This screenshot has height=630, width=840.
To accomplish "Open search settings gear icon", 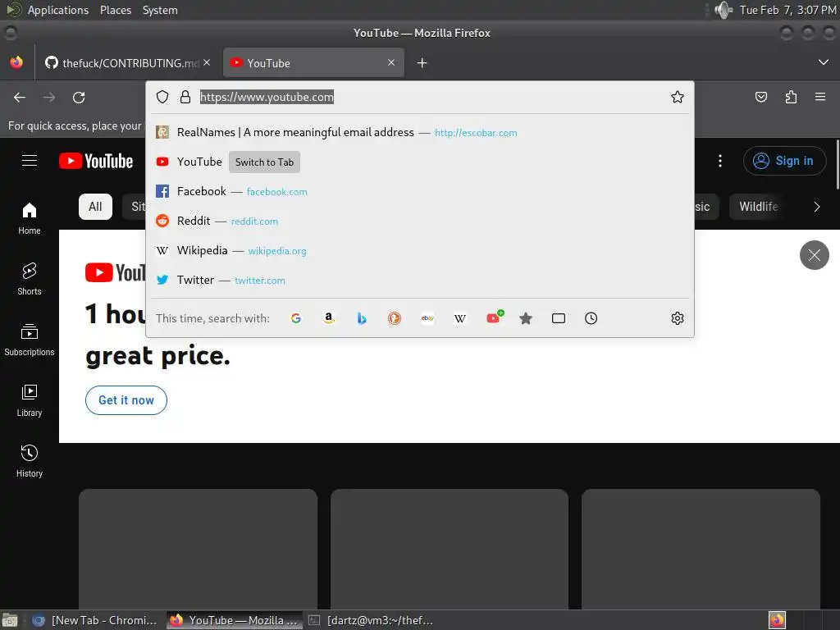I will (x=677, y=318).
